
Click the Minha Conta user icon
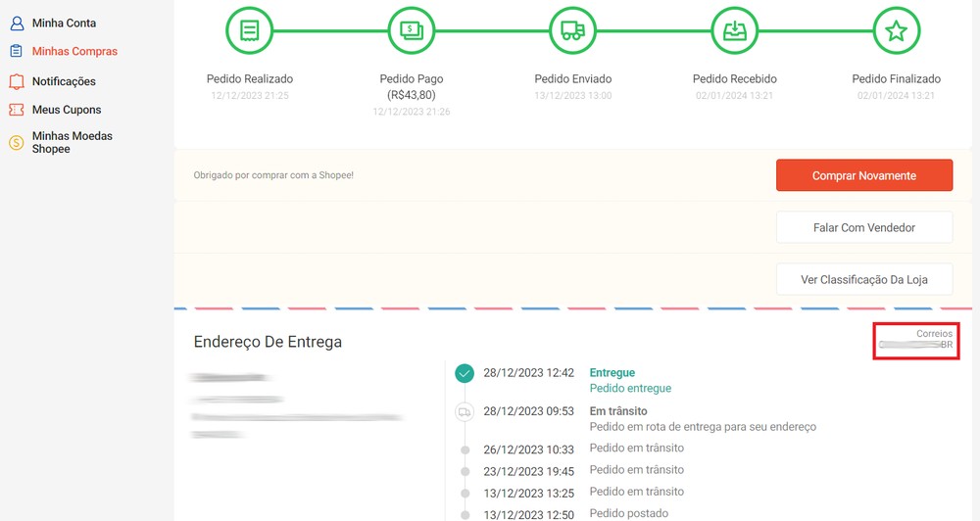tap(17, 24)
